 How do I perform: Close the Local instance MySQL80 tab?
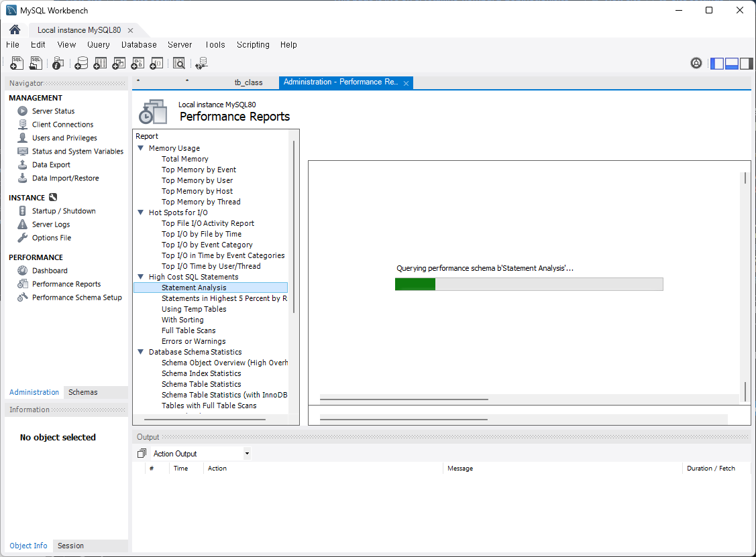(x=130, y=30)
